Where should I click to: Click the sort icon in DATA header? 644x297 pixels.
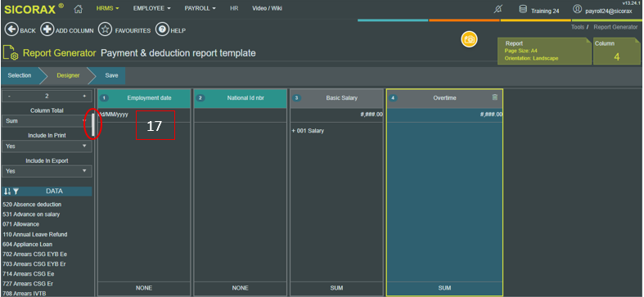(7, 191)
